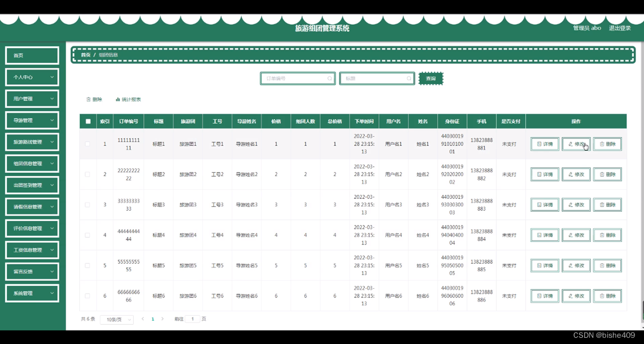Image resolution: width=644 pixels, height=344 pixels.
Task: Click the 修改 pencil icon in row 标题6
Action: [x=571, y=296]
